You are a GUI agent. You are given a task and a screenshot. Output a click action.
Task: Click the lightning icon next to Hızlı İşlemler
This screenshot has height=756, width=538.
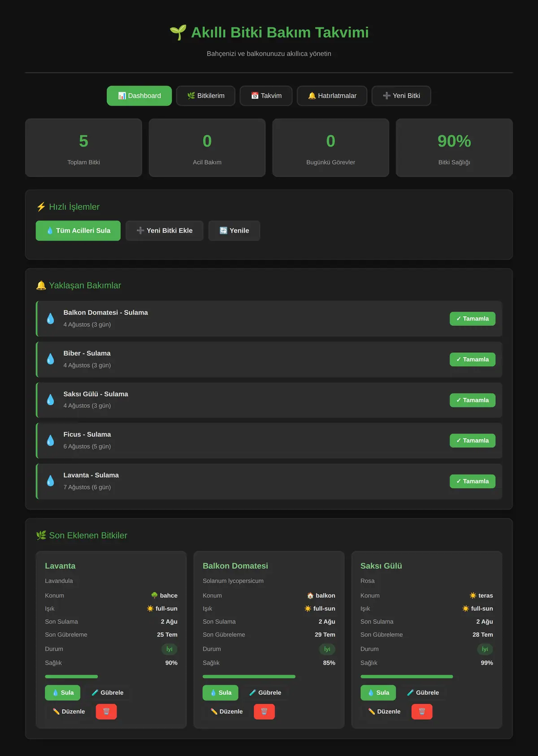click(x=41, y=207)
